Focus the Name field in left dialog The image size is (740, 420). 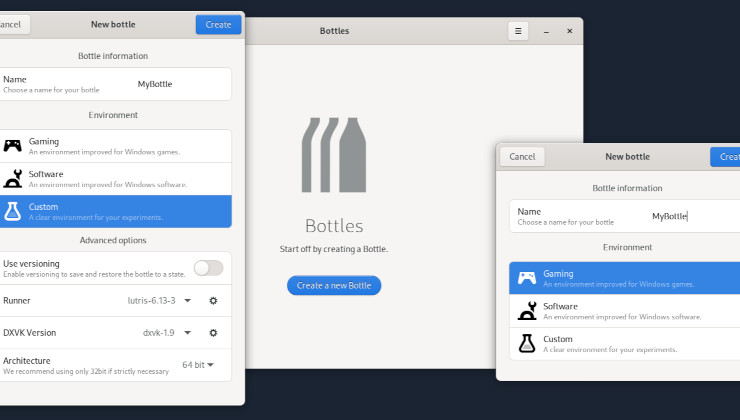116,84
